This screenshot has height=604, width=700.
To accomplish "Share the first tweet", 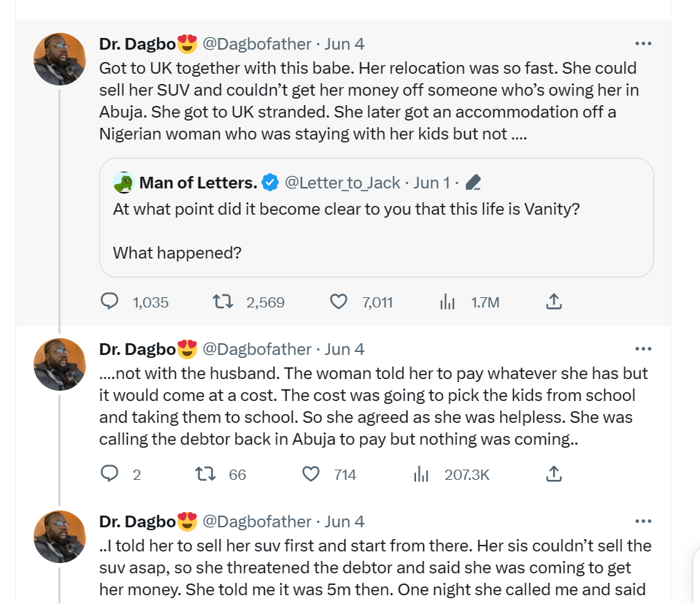I will coord(553,301).
